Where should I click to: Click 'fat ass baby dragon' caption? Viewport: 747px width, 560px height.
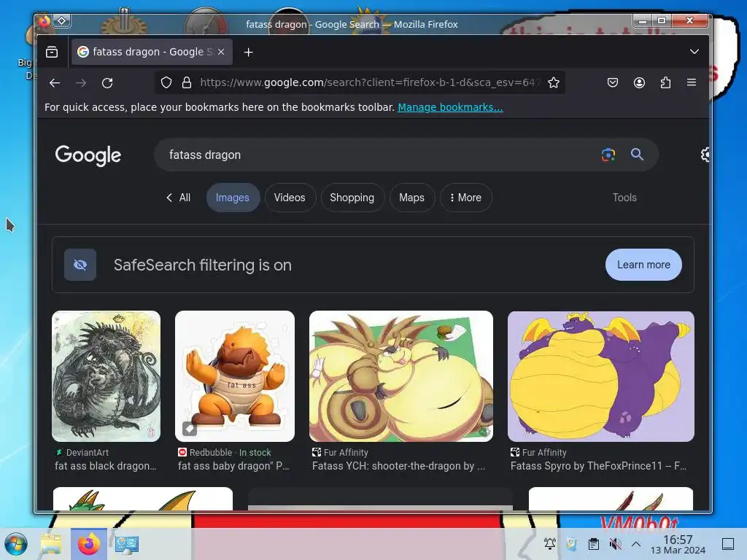coord(233,466)
